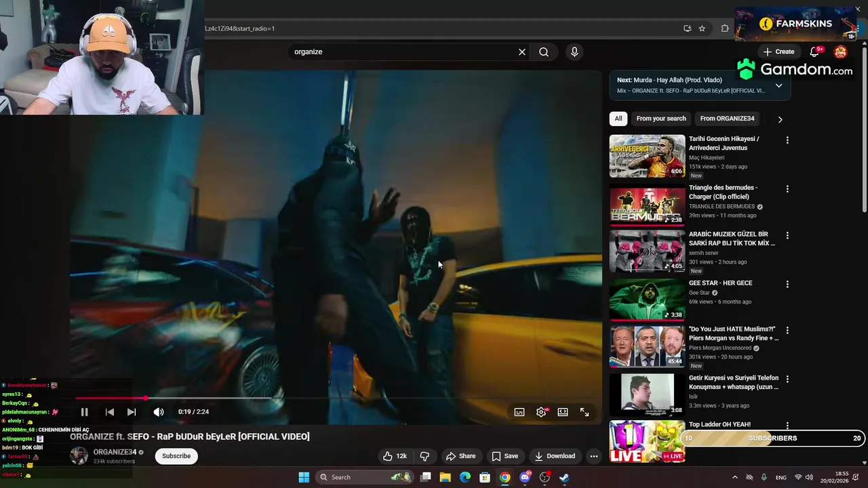Open the Create menu
This screenshot has width=868, height=488.
[x=778, y=52]
